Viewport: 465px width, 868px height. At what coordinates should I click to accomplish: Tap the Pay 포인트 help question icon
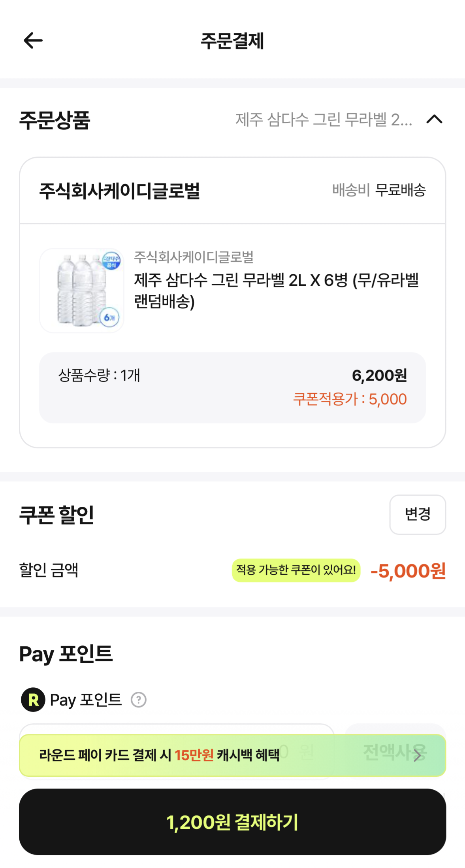coord(139,700)
